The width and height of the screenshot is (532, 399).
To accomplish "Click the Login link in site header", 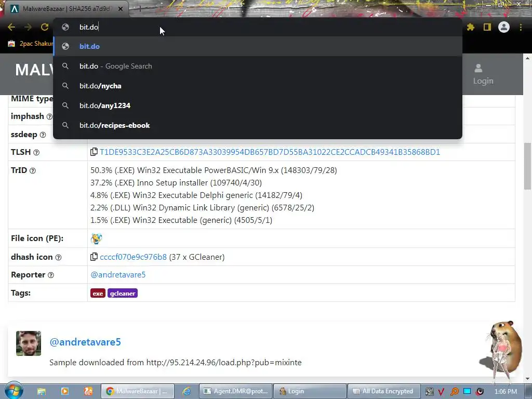I will point(483,74).
